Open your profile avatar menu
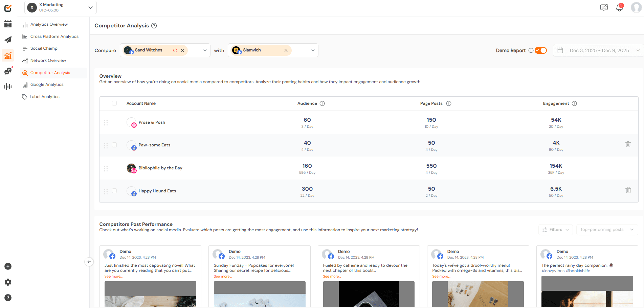 click(636, 7)
